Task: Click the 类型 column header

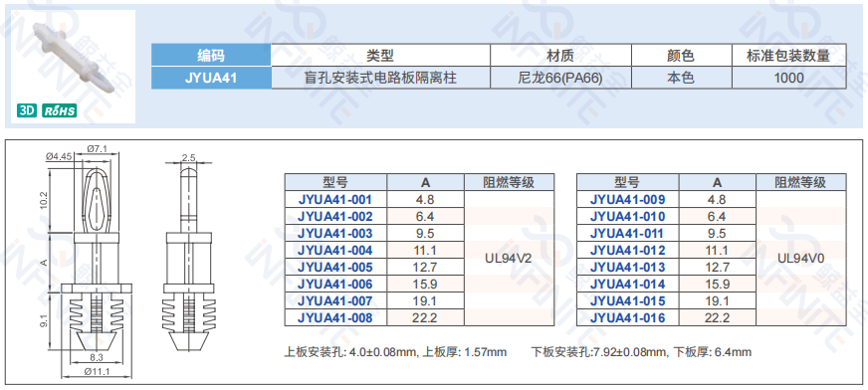Action: click(x=380, y=56)
